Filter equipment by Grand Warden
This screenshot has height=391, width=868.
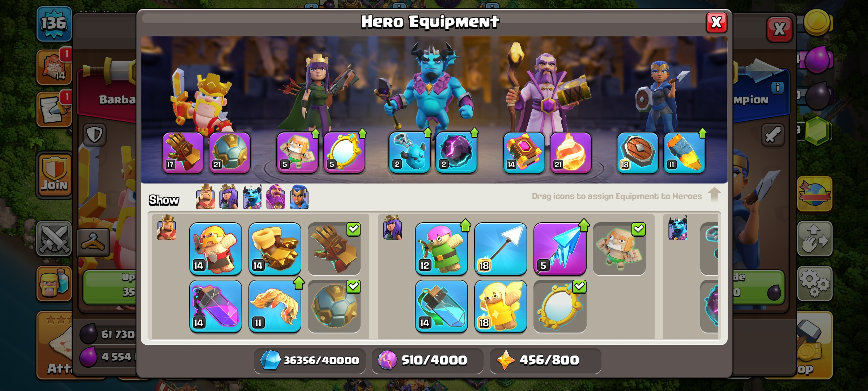point(276,197)
